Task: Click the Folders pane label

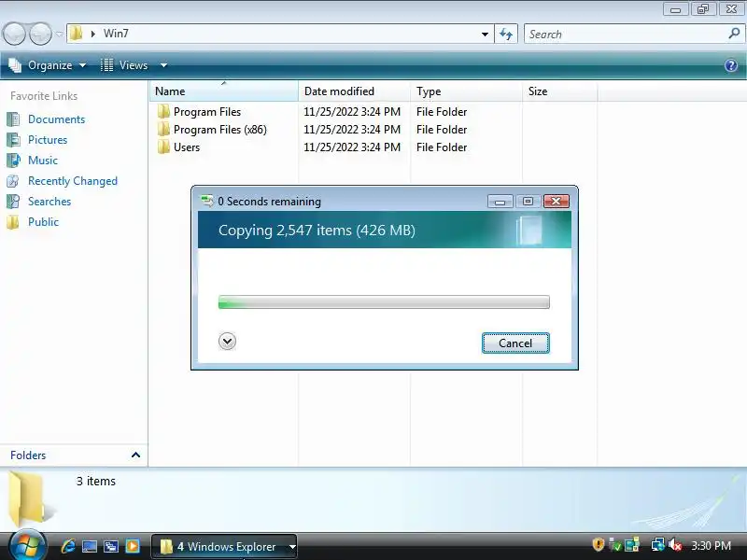Action: 28,455
